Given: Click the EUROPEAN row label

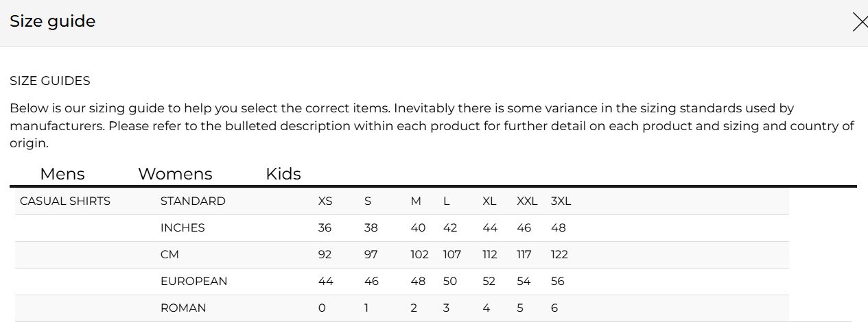Looking at the screenshot, I should tap(193, 282).
